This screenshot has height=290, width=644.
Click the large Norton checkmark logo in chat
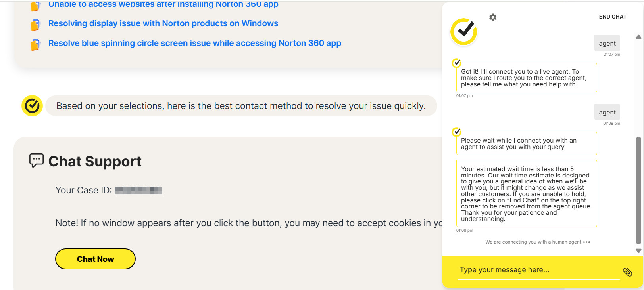tap(463, 31)
